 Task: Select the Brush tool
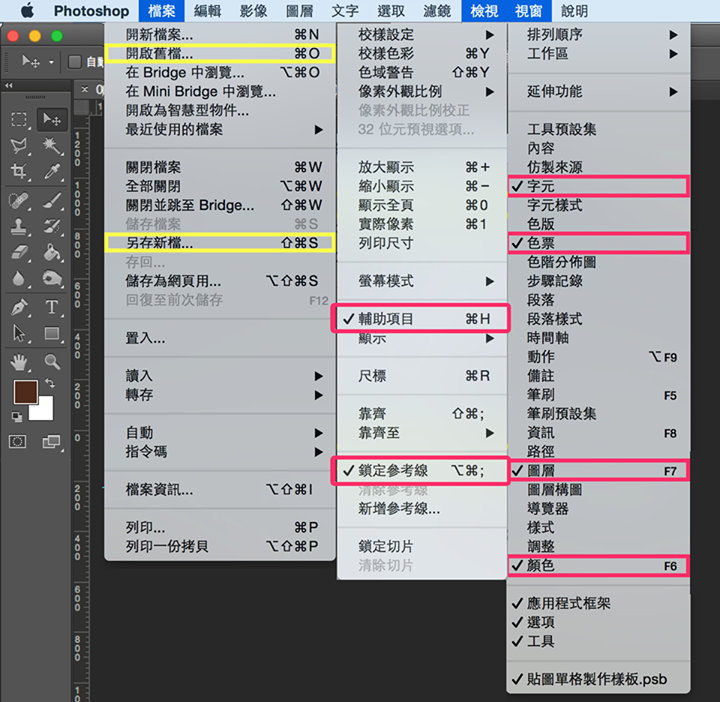[x=52, y=200]
